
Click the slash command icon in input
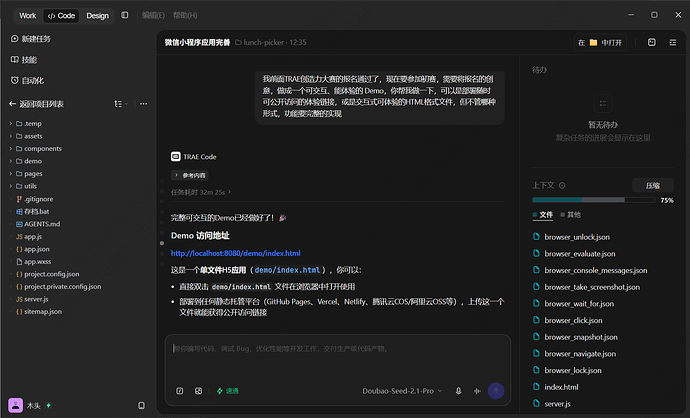point(180,391)
